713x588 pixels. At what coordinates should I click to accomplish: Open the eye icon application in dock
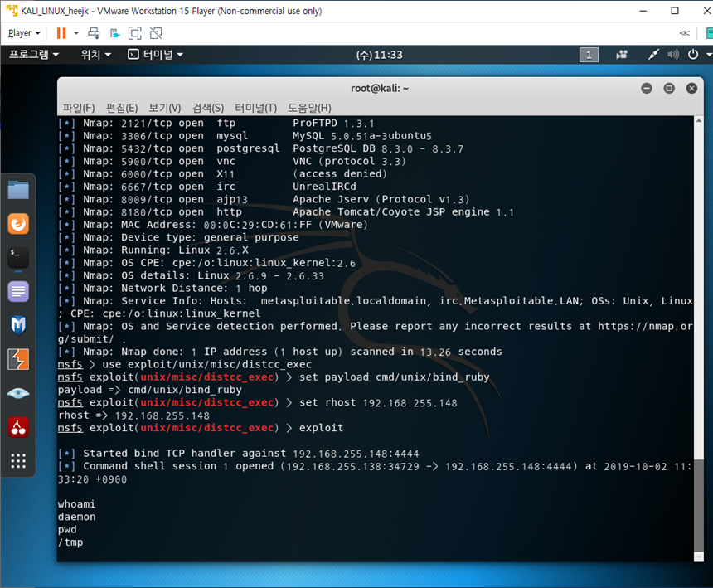[x=18, y=393]
